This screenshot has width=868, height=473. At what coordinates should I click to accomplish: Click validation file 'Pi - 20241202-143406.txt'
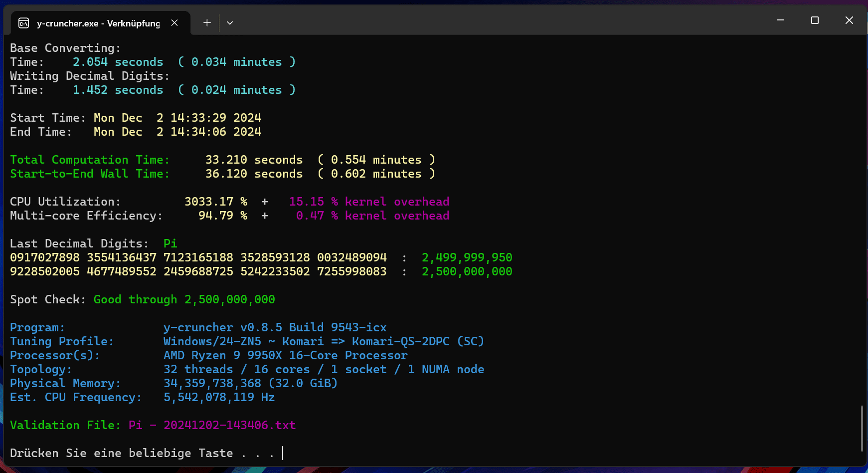pyautogui.click(x=212, y=425)
